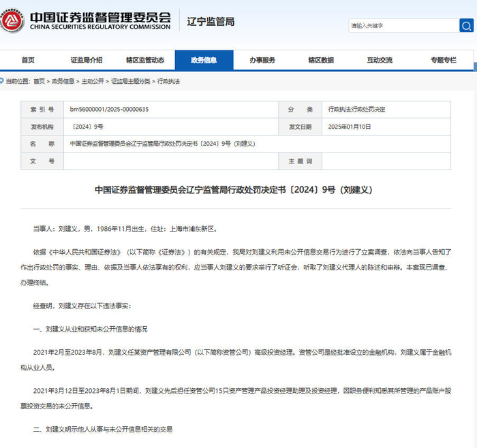Screen dimensions: 477x448
Task: Click the 首页 breadcrumb link
Action: point(39,81)
